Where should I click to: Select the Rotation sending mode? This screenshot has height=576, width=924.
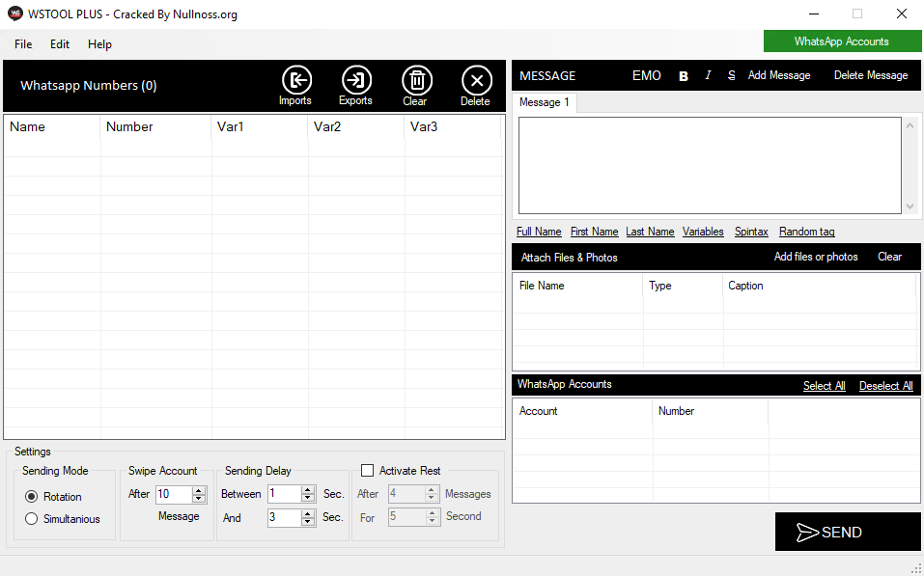(32, 497)
